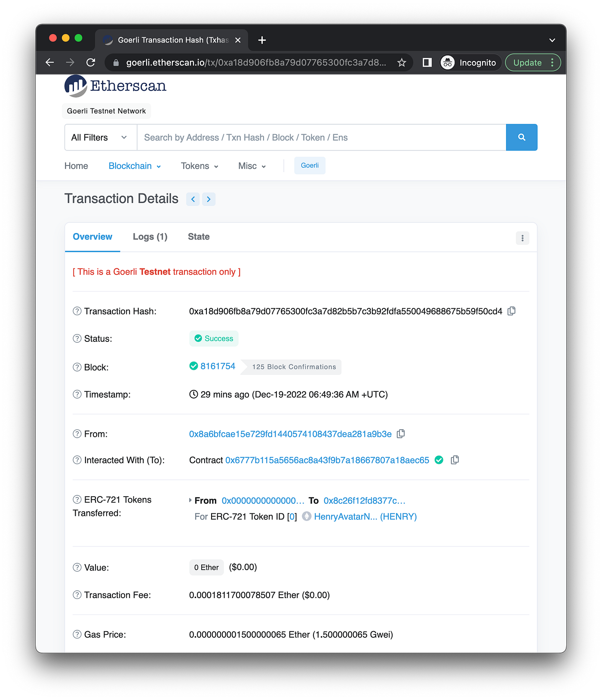Click the blue search magnifier button
The width and height of the screenshot is (602, 700).
522,137
